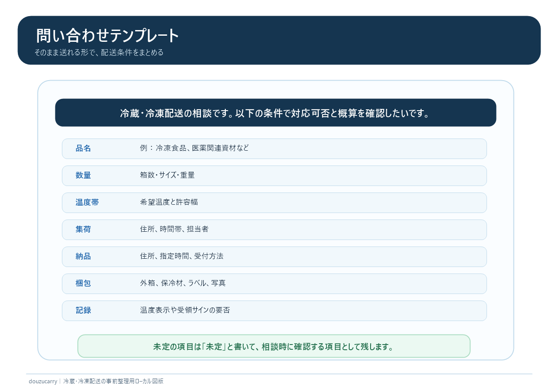Viewport: 558px width, 392px height.
Task: Select the 数量 label
Action: tap(83, 176)
